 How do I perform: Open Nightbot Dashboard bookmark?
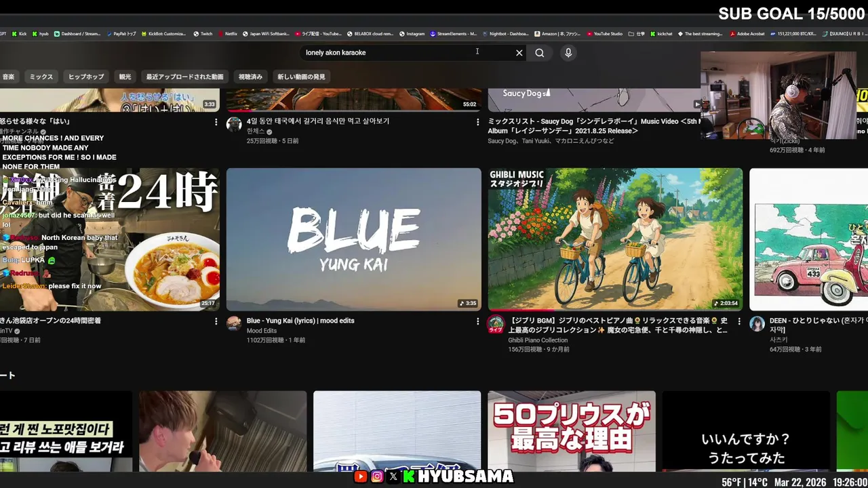tap(505, 33)
